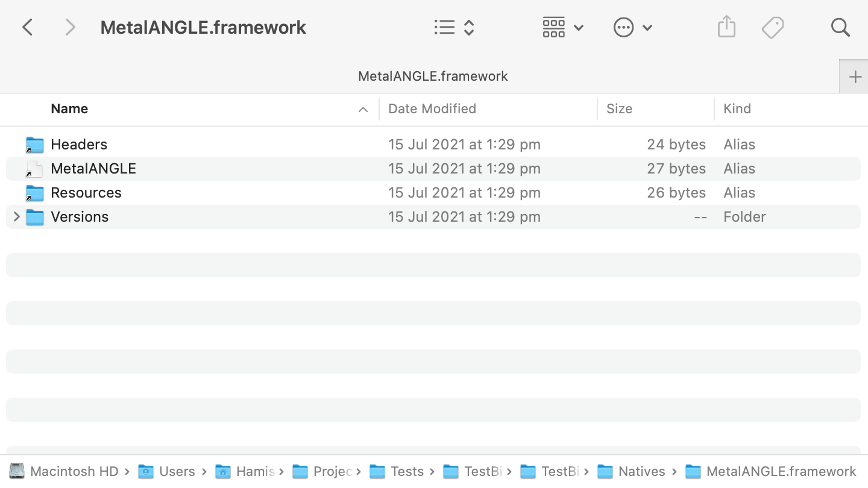Open the Tags icon
The width and height of the screenshot is (868, 488).
tap(773, 27)
